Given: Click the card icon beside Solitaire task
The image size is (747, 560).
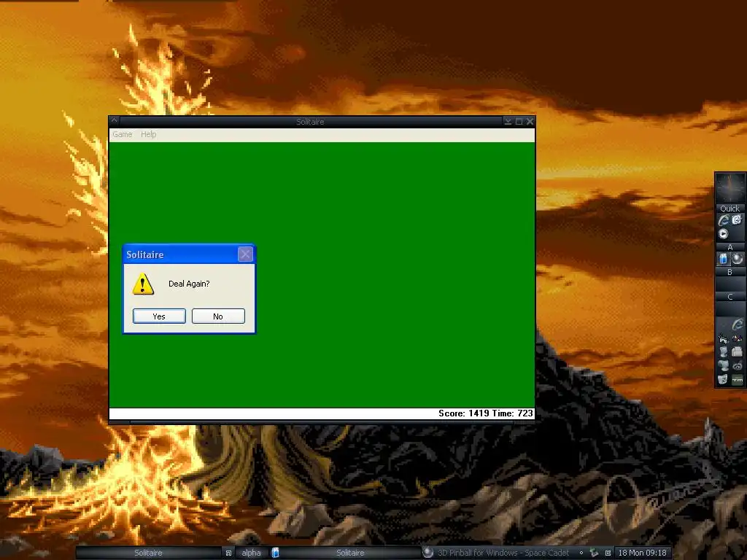Looking at the screenshot, I should [275, 553].
